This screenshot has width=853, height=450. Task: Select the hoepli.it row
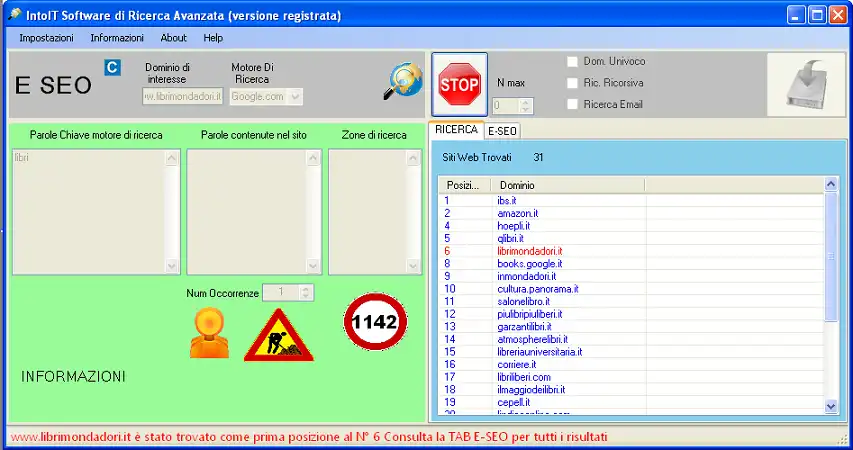pos(631,226)
